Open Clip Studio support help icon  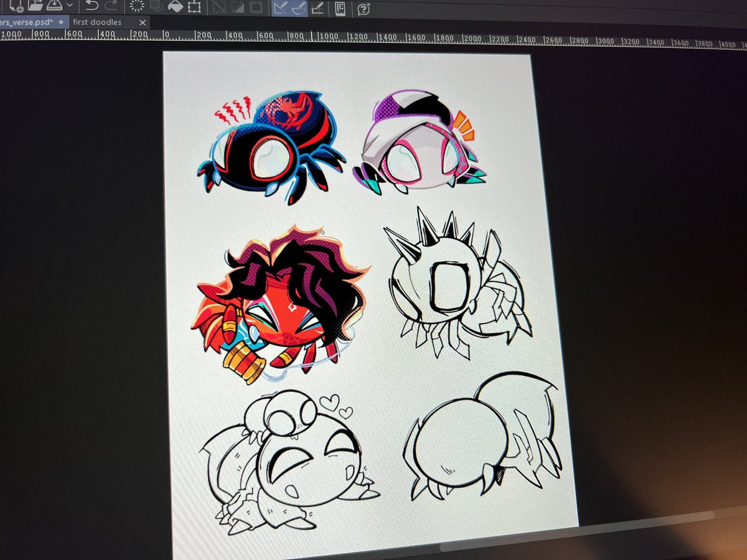[x=364, y=9]
